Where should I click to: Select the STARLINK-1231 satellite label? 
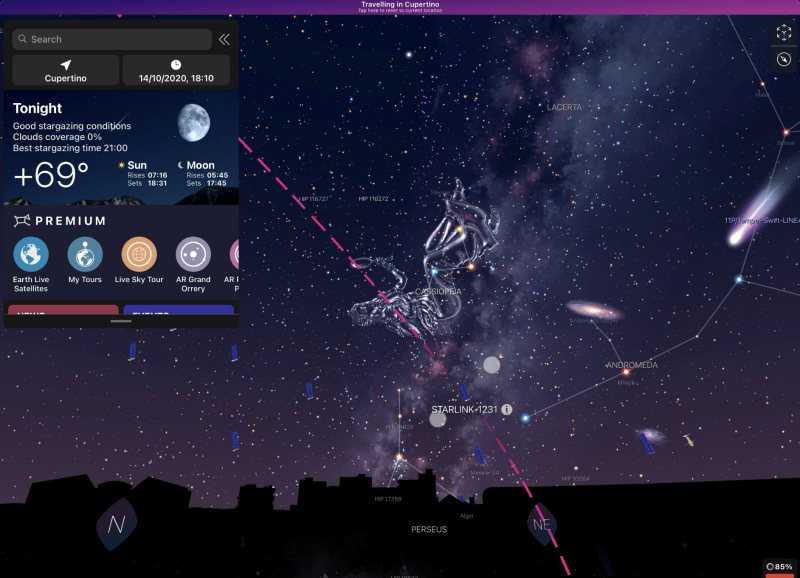click(464, 409)
